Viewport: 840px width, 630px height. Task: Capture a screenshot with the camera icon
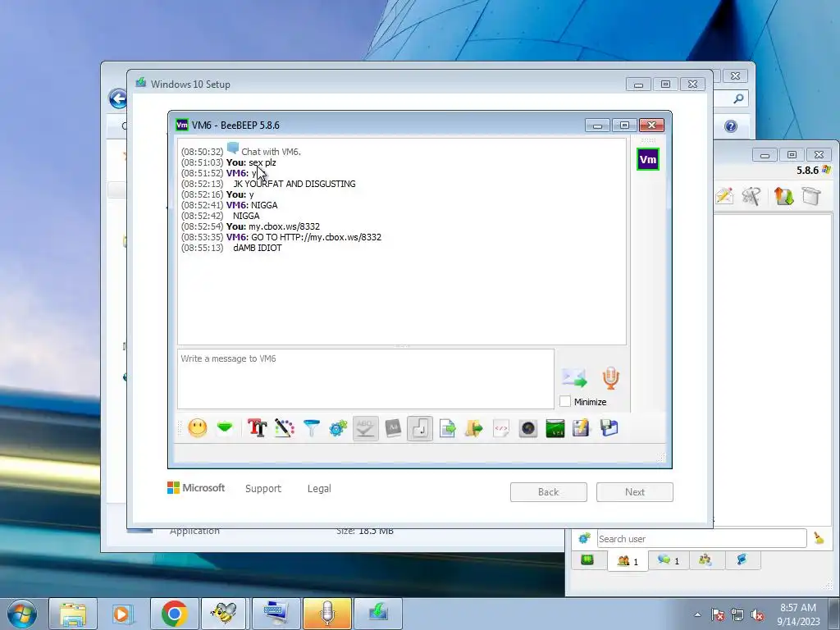coord(528,428)
